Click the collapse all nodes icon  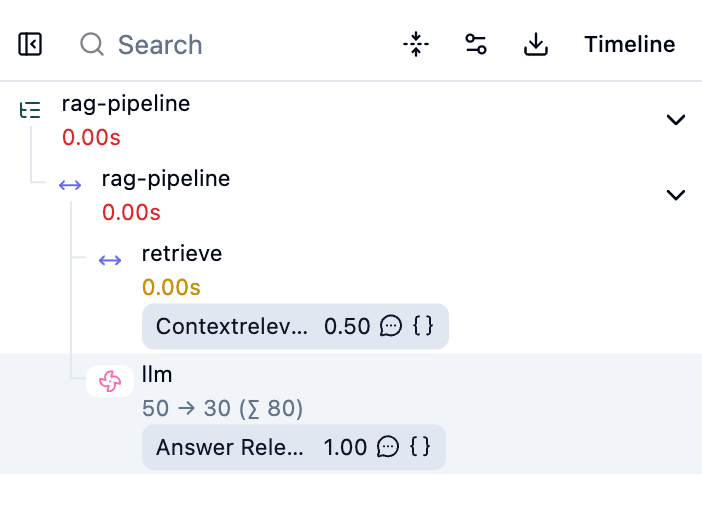(416, 45)
